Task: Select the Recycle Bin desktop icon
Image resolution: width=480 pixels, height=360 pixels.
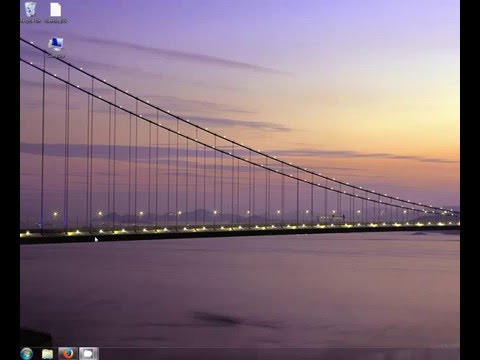Action: coord(30,9)
